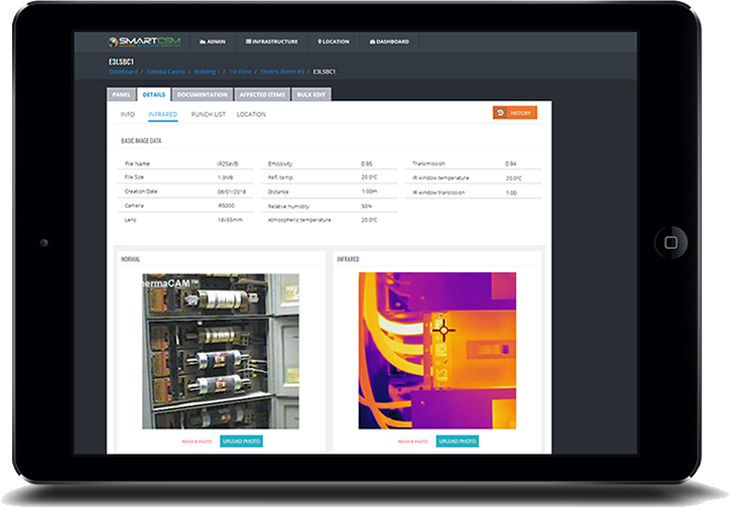
Task: Open the Punch List sub-tab
Action: tap(208, 114)
